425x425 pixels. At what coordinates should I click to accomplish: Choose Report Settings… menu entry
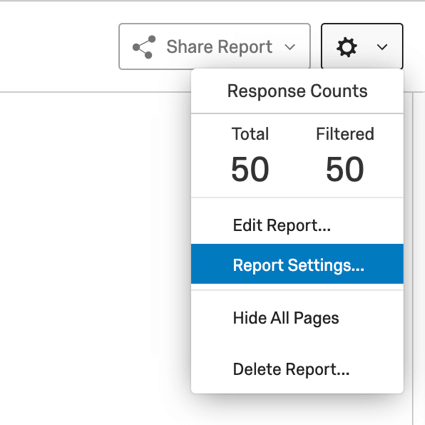pos(297,264)
